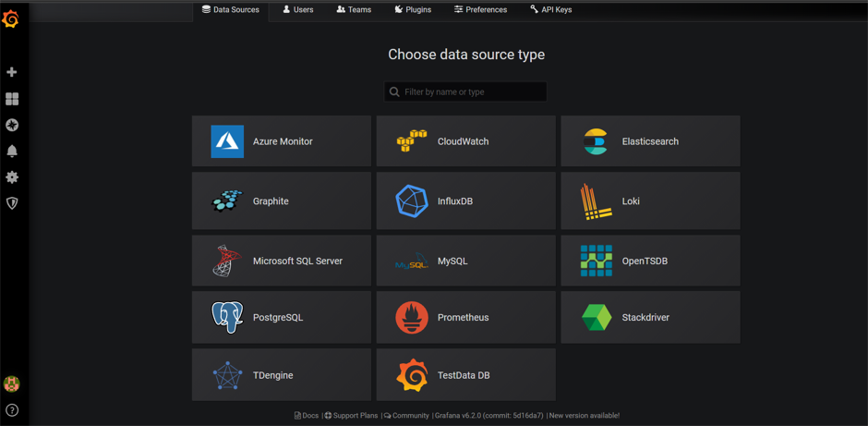Image resolution: width=868 pixels, height=426 pixels.
Task: Click the Graphite logo icon
Action: (227, 201)
